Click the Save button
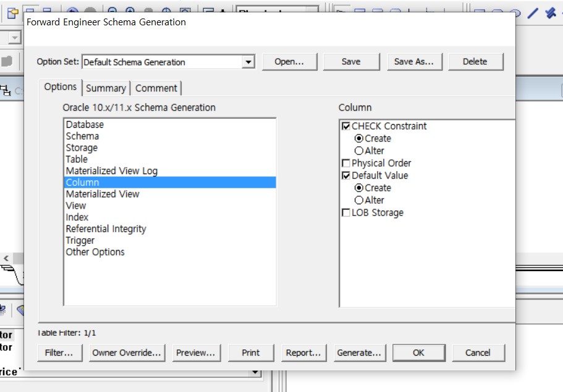 (x=351, y=62)
